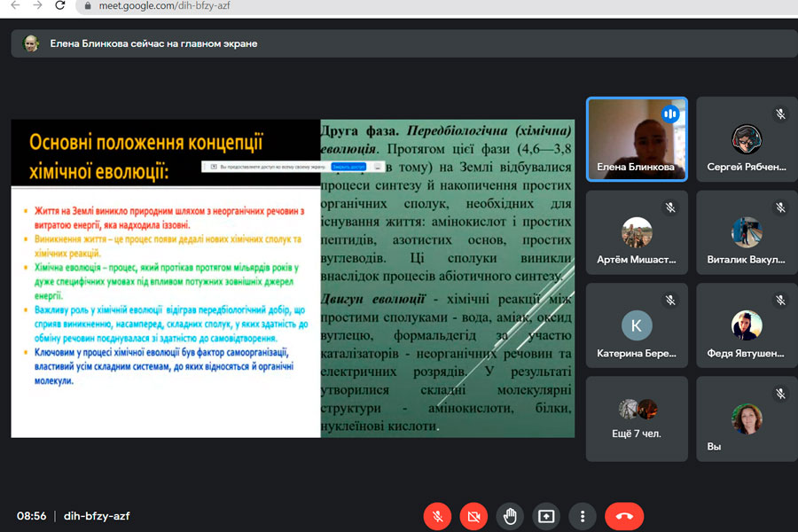Click the 'Двигун еволюції' paragraph heading
Viewport: 798px width, 532px height.
(372, 299)
